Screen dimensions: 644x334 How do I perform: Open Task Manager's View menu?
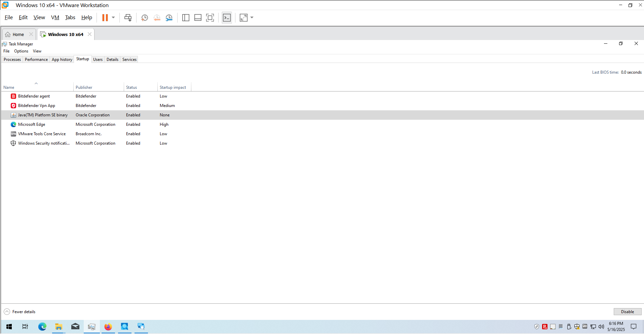tap(37, 51)
